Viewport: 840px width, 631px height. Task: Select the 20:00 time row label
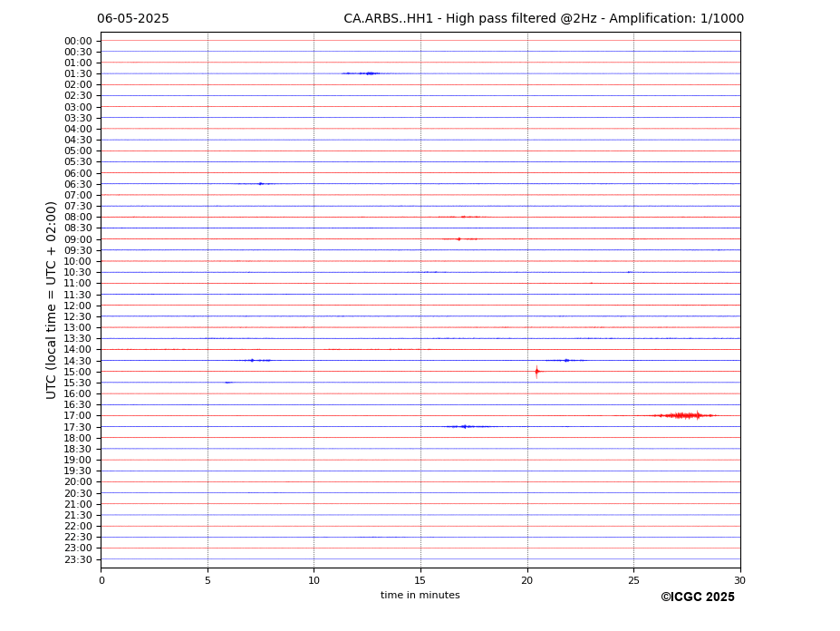78,482
